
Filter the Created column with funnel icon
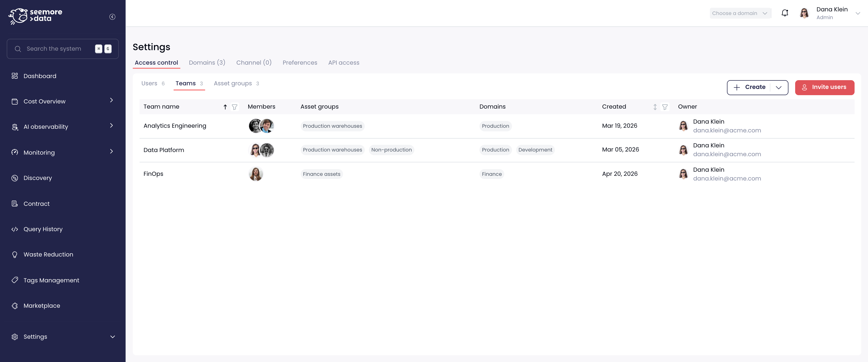coord(665,107)
